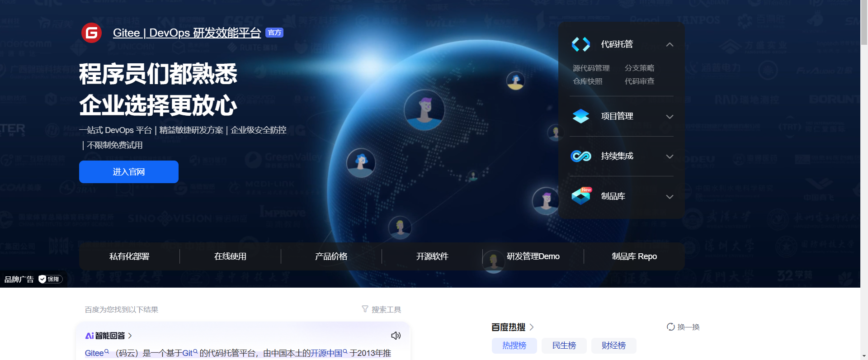The height and width of the screenshot is (360, 868).
Task: Click the 不限制免费试用 text
Action: tap(114, 145)
